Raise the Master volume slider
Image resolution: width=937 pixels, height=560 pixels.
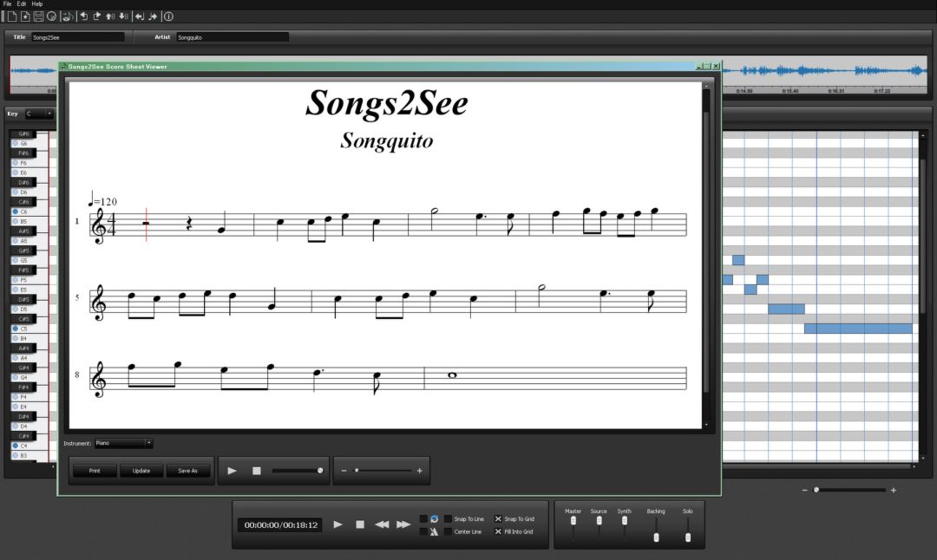pyautogui.click(x=573, y=520)
